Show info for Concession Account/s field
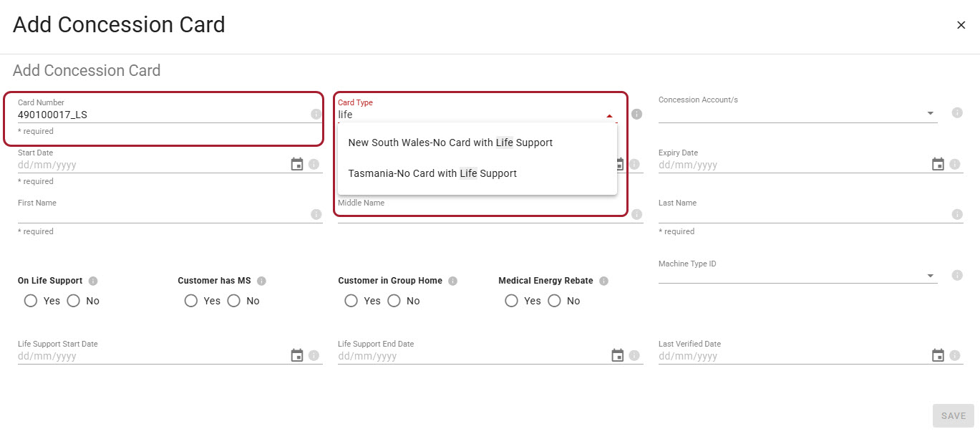The width and height of the screenshot is (980, 434). 957,112
